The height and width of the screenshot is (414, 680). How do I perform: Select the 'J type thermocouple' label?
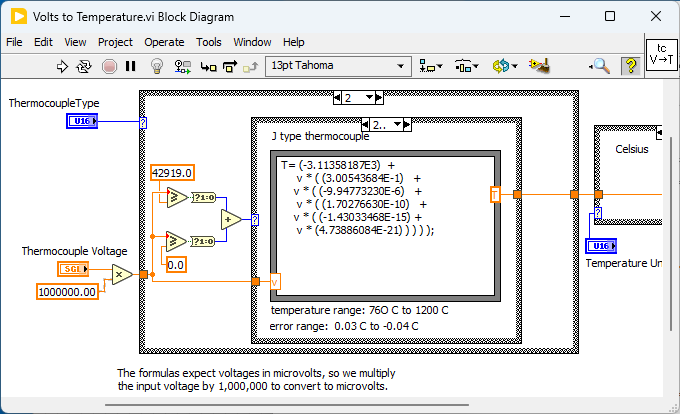pos(320,136)
